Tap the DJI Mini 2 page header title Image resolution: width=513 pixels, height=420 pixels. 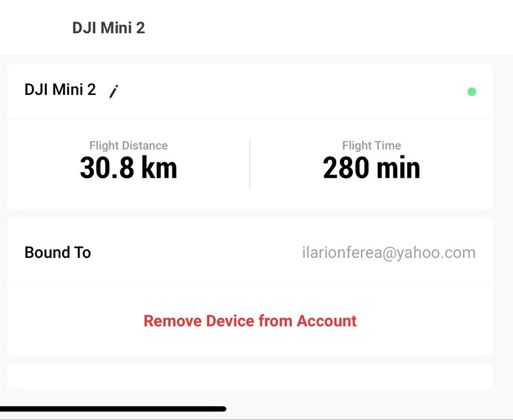(x=109, y=28)
